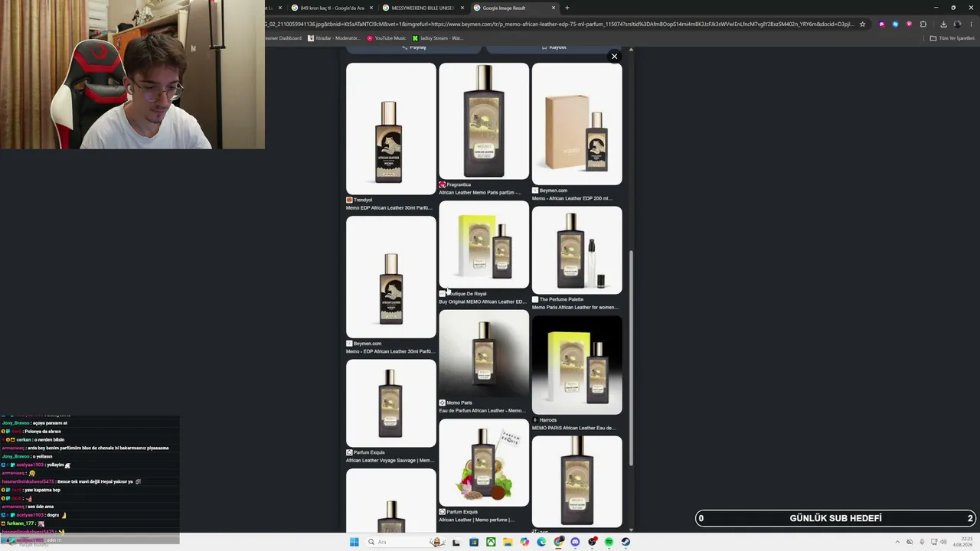Open the Beymen.com 200 ml boxed perfume thumbnail
The height and width of the screenshot is (551, 980).
pyautogui.click(x=577, y=124)
